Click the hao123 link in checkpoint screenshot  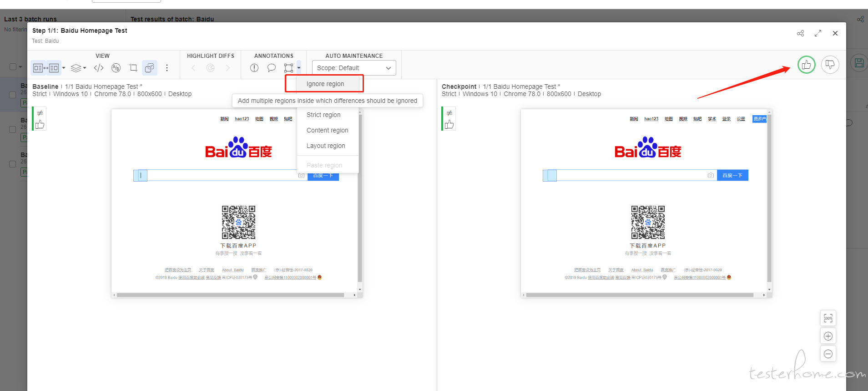point(651,119)
